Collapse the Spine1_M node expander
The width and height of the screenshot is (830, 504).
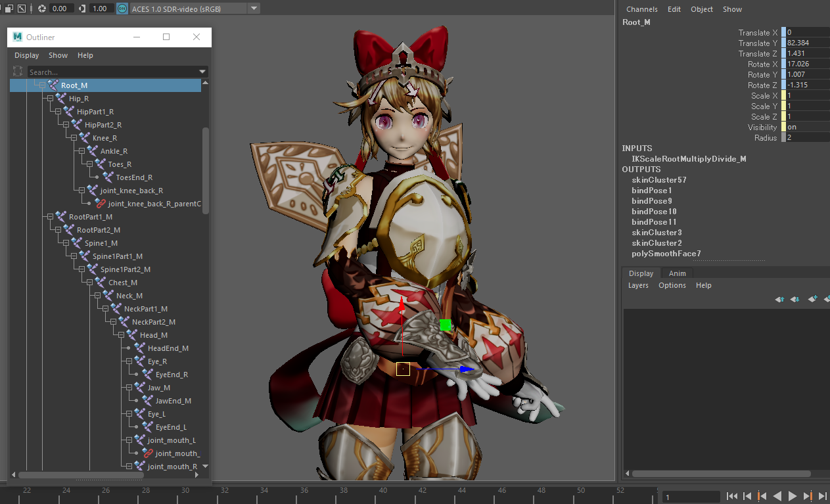66,243
